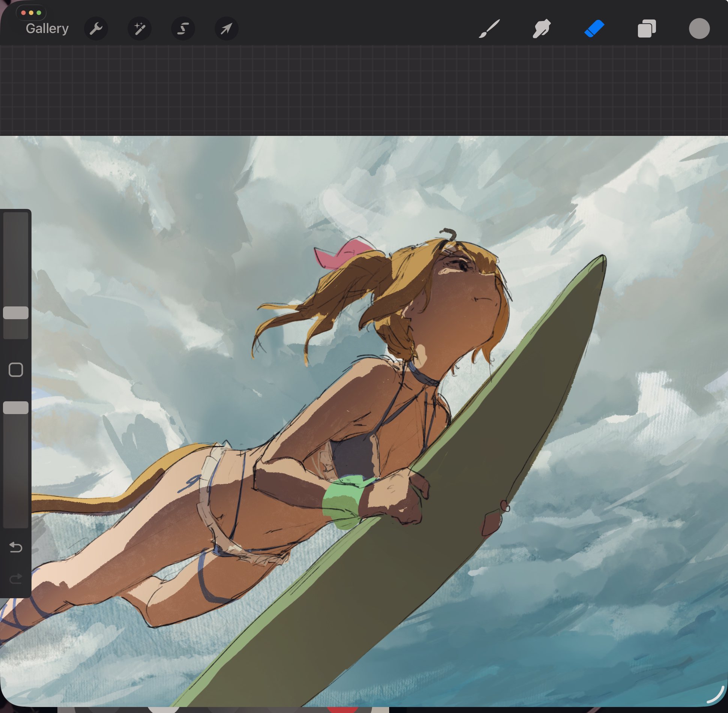Tap the active blue Eraser tool
Viewport: 728px width, 713px height.
[x=594, y=29]
